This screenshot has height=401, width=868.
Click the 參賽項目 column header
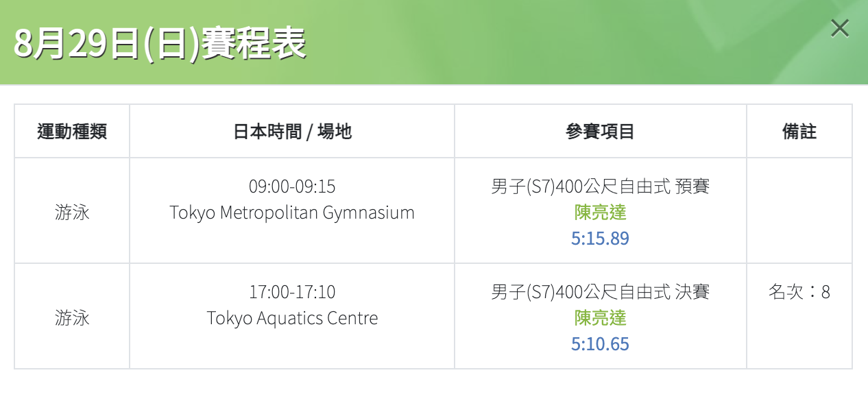tap(601, 132)
